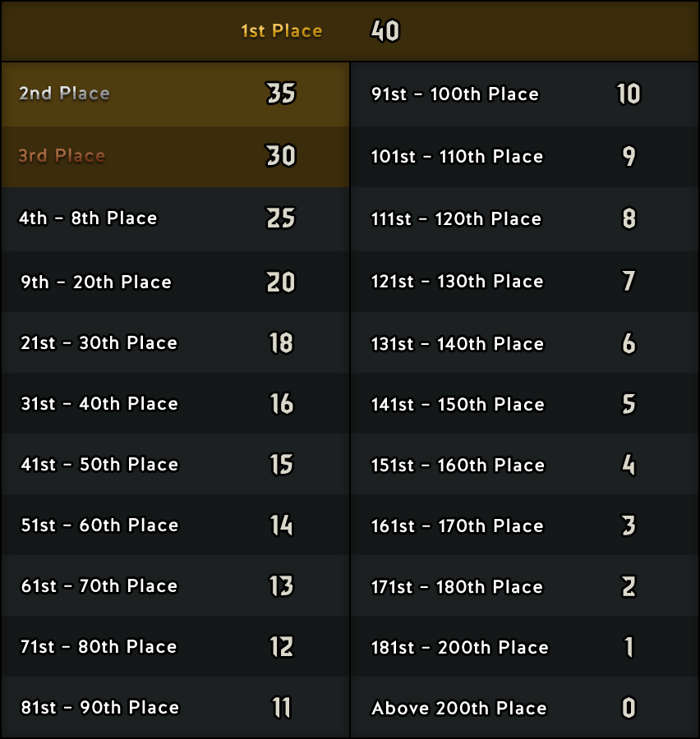This screenshot has height=739, width=700.
Task: Choose the 61st – 70th Place row
Action: [x=176, y=585]
